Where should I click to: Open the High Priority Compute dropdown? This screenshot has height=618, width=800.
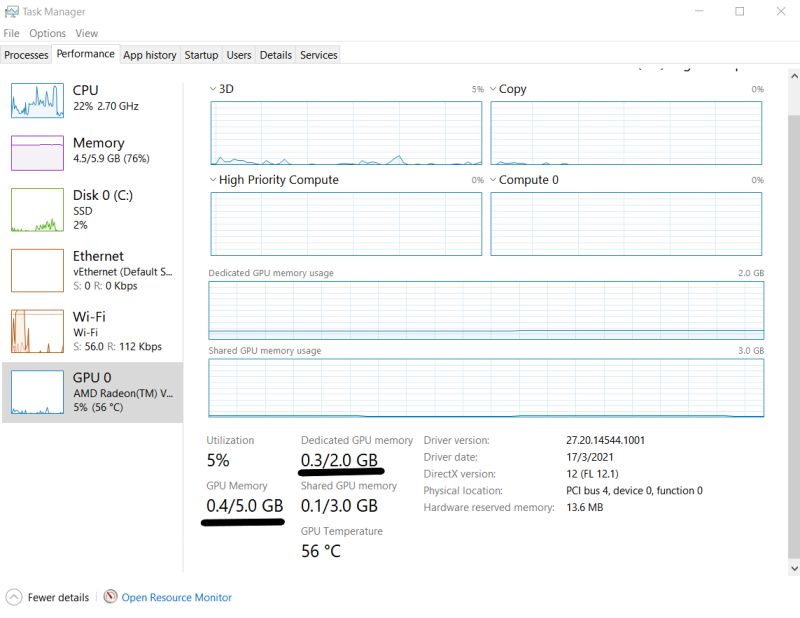[213, 180]
